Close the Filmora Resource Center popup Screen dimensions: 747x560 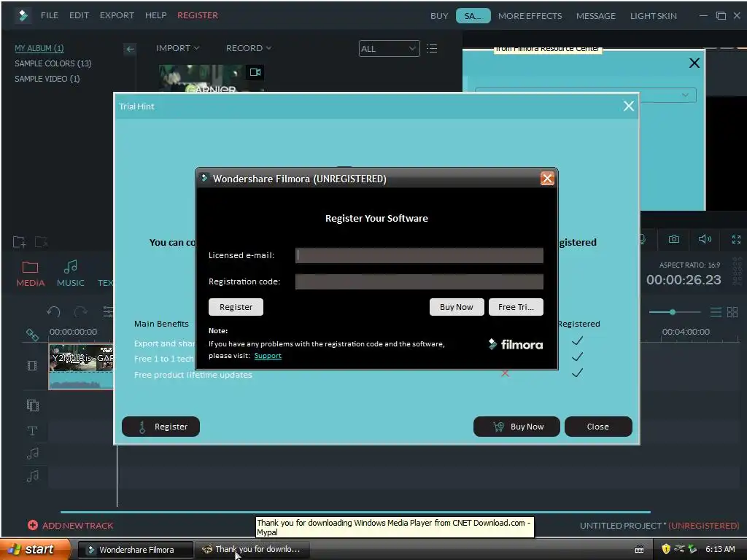694,63
